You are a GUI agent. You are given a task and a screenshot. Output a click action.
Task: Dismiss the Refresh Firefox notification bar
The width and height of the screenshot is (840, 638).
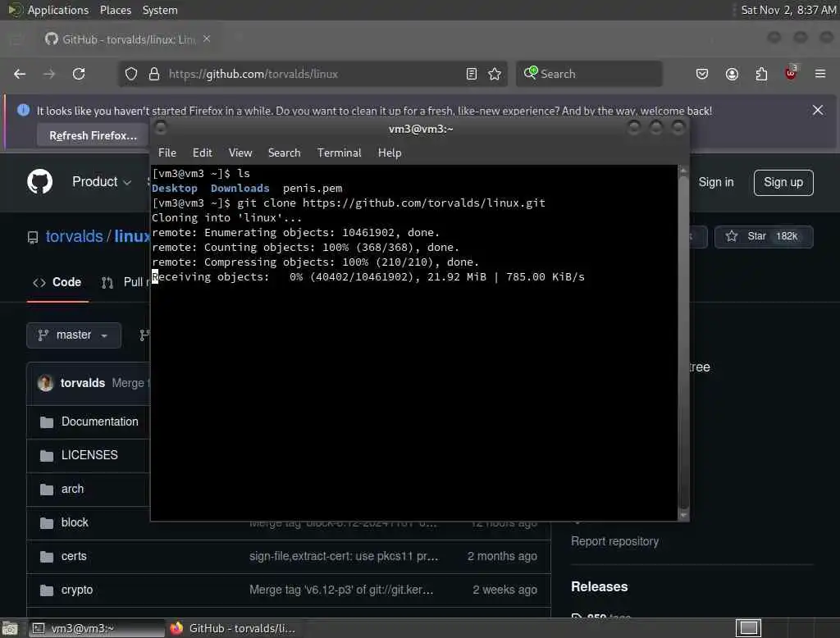point(818,110)
